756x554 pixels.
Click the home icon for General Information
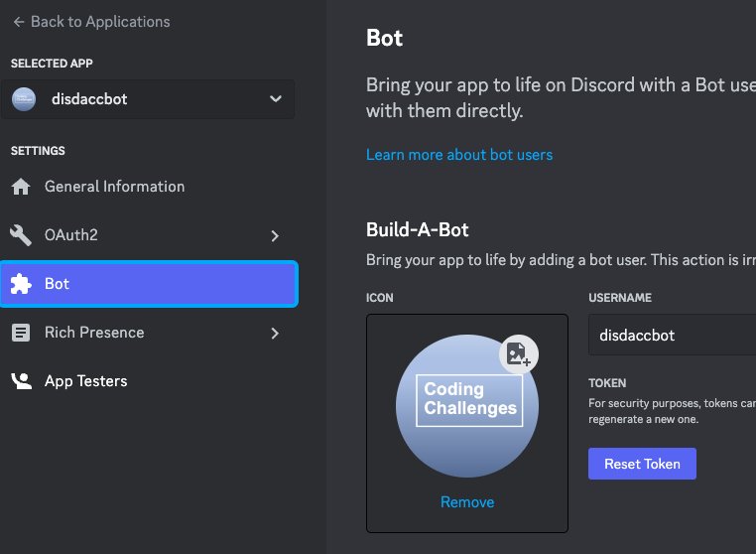[21, 187]
